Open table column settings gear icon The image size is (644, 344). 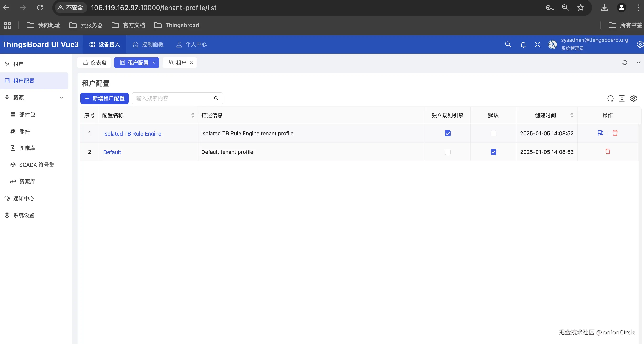(634, 99)
